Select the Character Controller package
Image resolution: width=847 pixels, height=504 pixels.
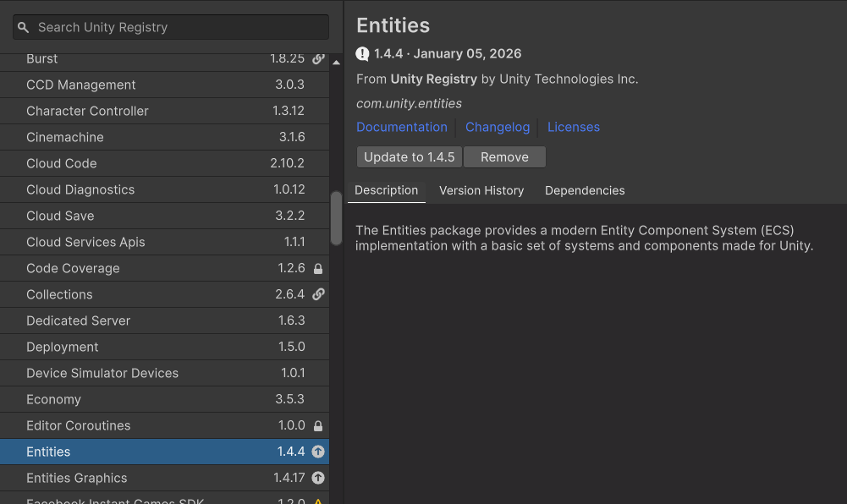click(164, 111)
